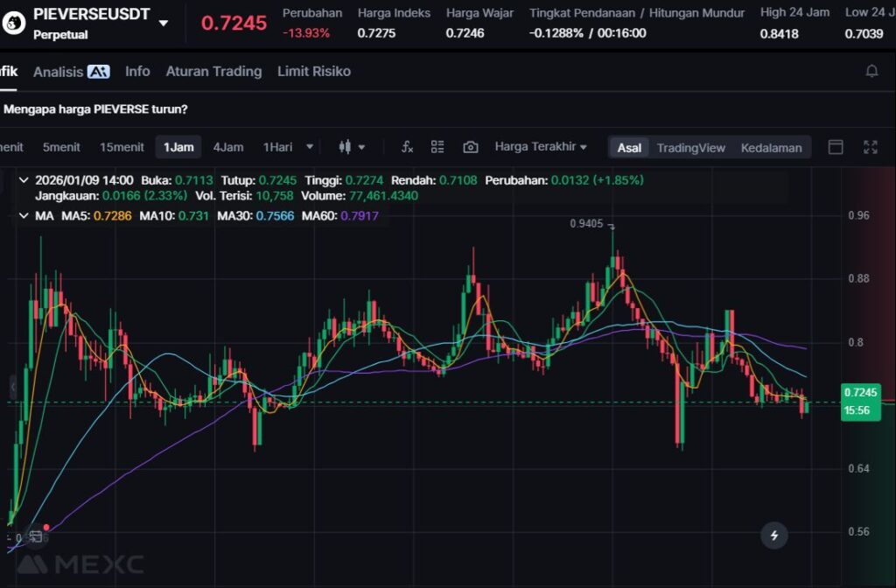The image size is (896, 588).
Task: Switch chart view to Kedalaman
Action: (771, 148)
